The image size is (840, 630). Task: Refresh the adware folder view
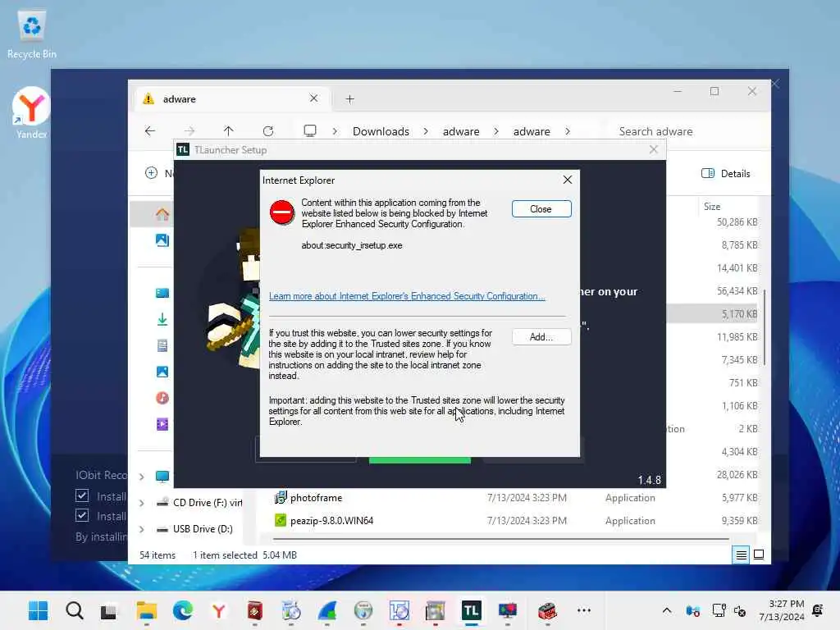268,130
